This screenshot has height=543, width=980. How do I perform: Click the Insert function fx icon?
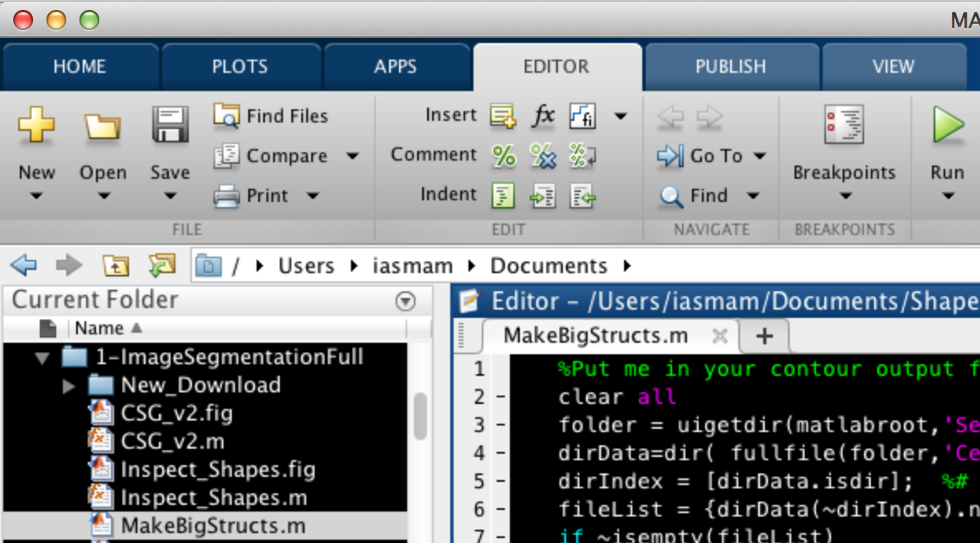coord(542,116)
